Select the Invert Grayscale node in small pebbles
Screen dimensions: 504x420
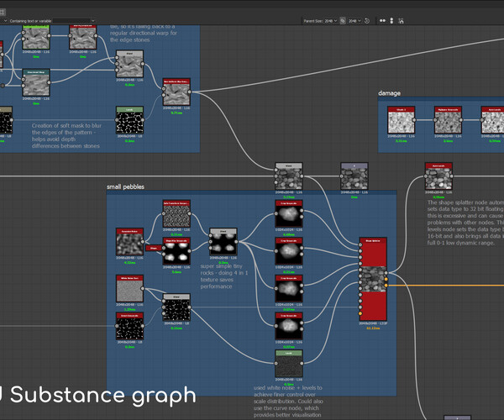click(130, 326)
